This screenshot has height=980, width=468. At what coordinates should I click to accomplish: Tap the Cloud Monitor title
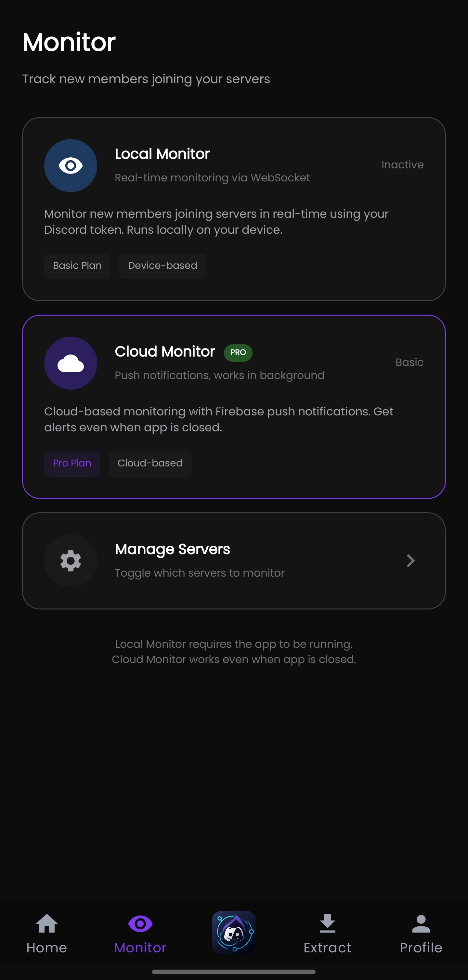pos(165,351)
